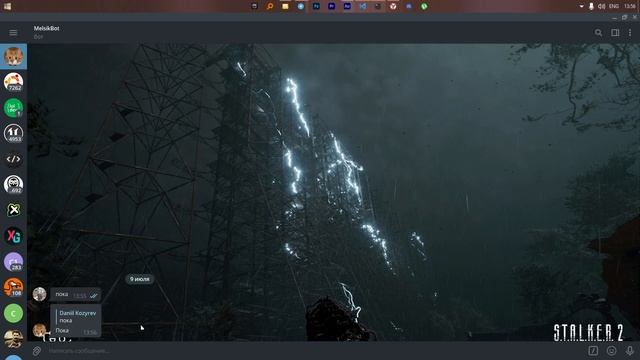Open the chat with 692 unread
Image resolution: width=640 pixels, height=360 pixels.
click(x=13, y=184)
